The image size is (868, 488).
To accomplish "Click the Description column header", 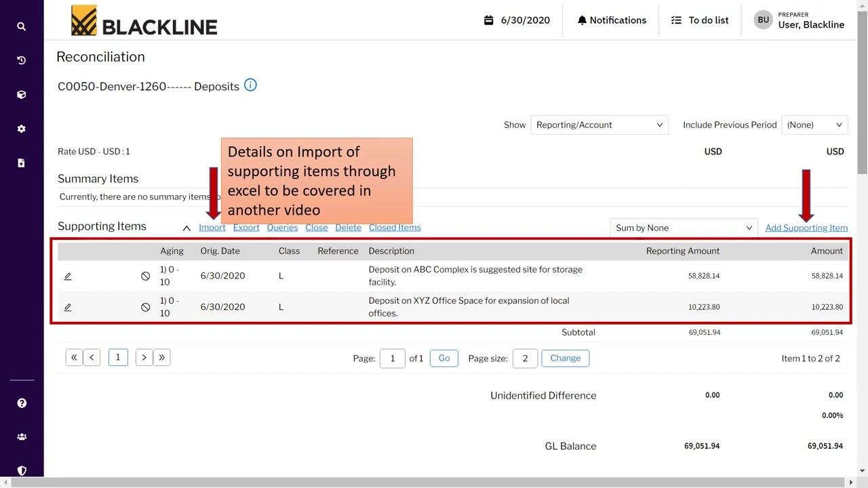I will 391,251.
